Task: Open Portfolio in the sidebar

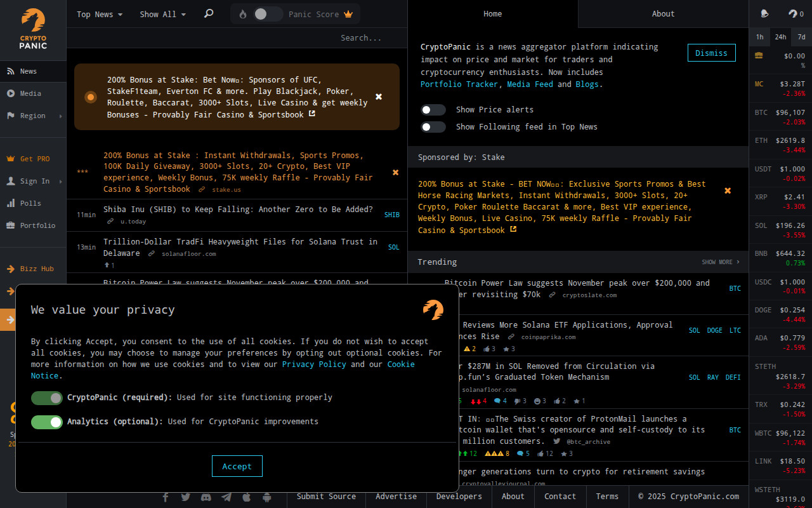Action: pyautogui.click(x=33, y=225)
